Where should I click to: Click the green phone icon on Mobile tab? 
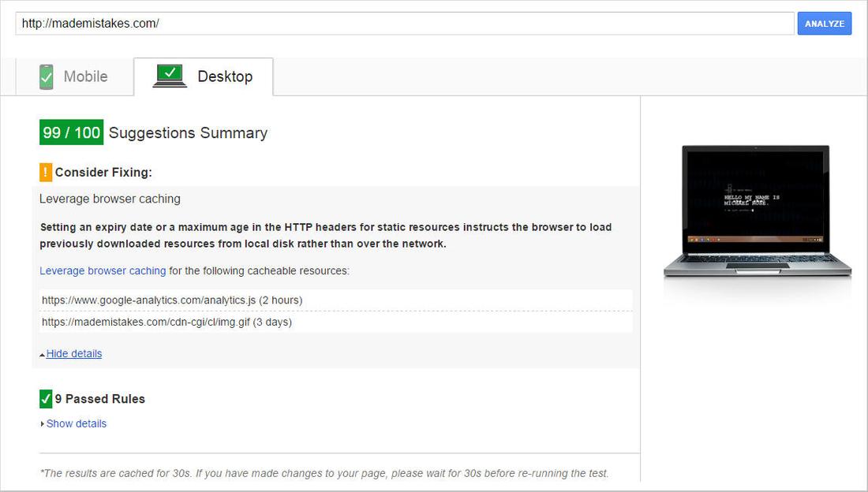click(x=46, y=76)
